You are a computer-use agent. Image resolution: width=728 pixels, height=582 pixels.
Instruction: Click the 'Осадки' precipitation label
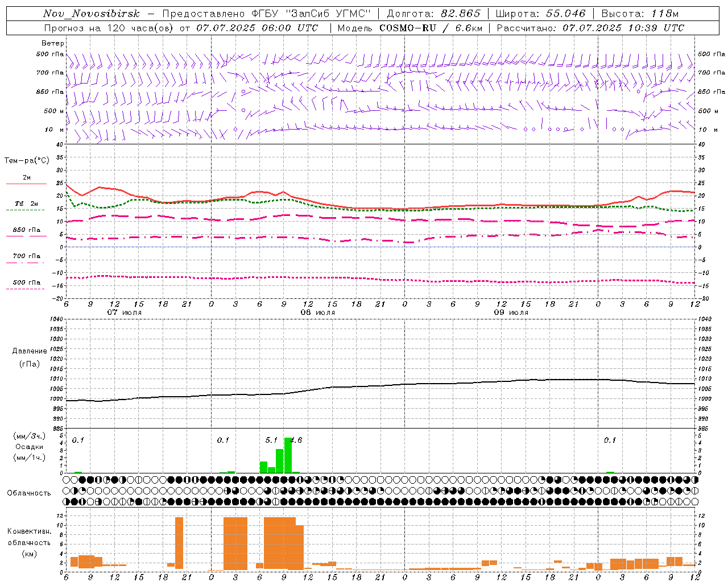point(30,447)
